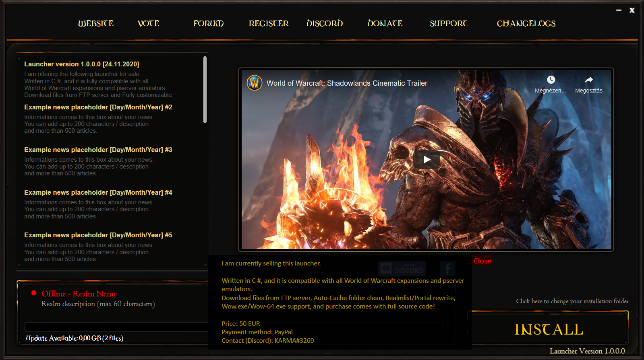
Task: Click the Price: 50 EUR line
Action: pos(241,324)
